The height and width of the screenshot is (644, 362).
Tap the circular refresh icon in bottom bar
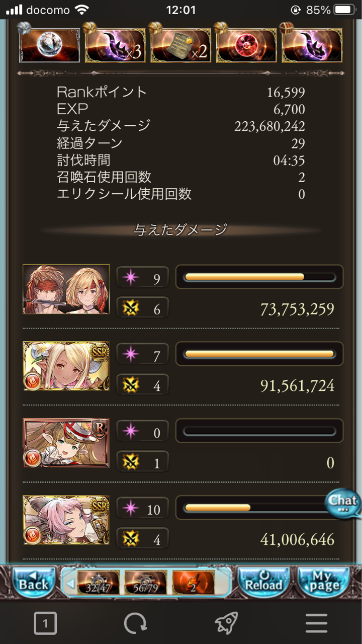tap(136, 624)
